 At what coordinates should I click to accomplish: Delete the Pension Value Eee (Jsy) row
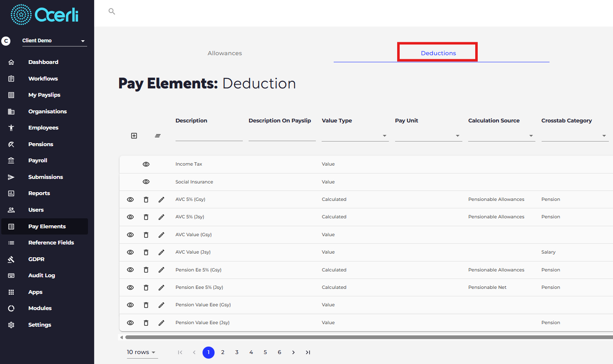pos(146,323)
